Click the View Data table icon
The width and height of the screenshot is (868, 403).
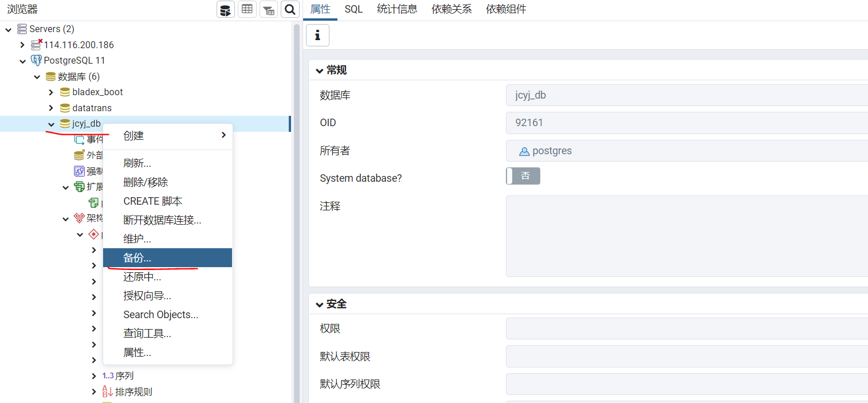[247, 9]
